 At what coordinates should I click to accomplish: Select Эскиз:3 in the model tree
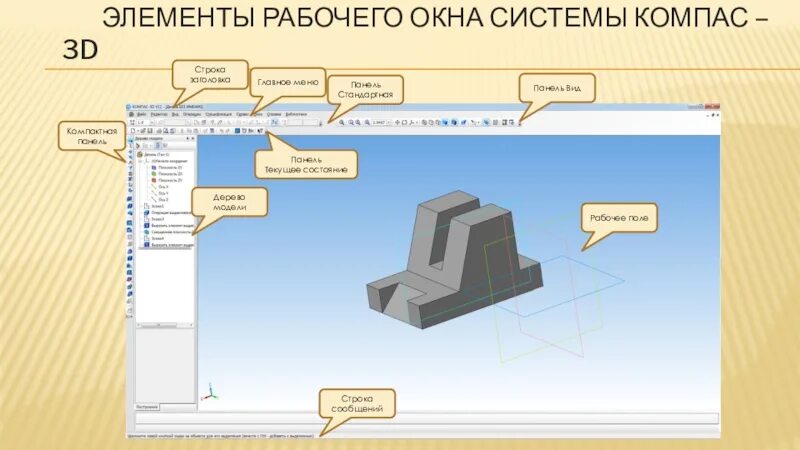point(154,238)
